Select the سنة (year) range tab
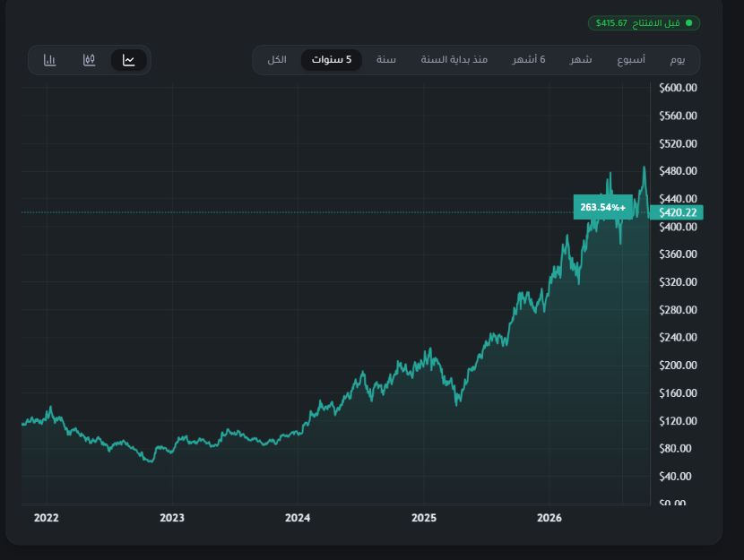Viewport: 744px width, 560px height. [385, 60]
